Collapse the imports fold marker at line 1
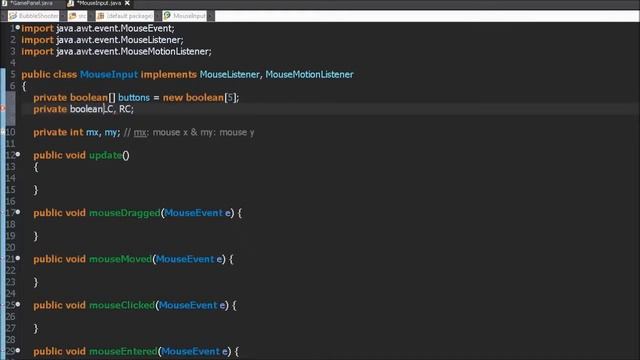This screenshot has height=360, width=640. click(18, 27)
